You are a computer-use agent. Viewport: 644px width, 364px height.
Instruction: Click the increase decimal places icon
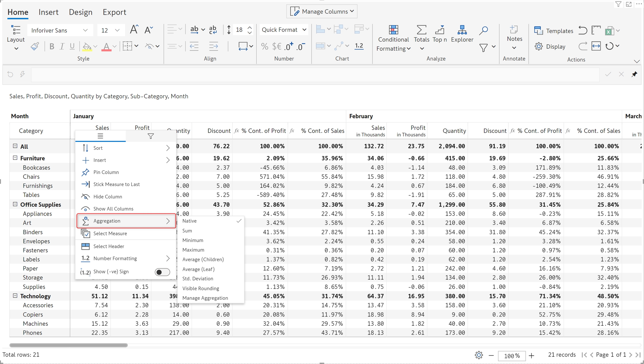coord(289,46)
